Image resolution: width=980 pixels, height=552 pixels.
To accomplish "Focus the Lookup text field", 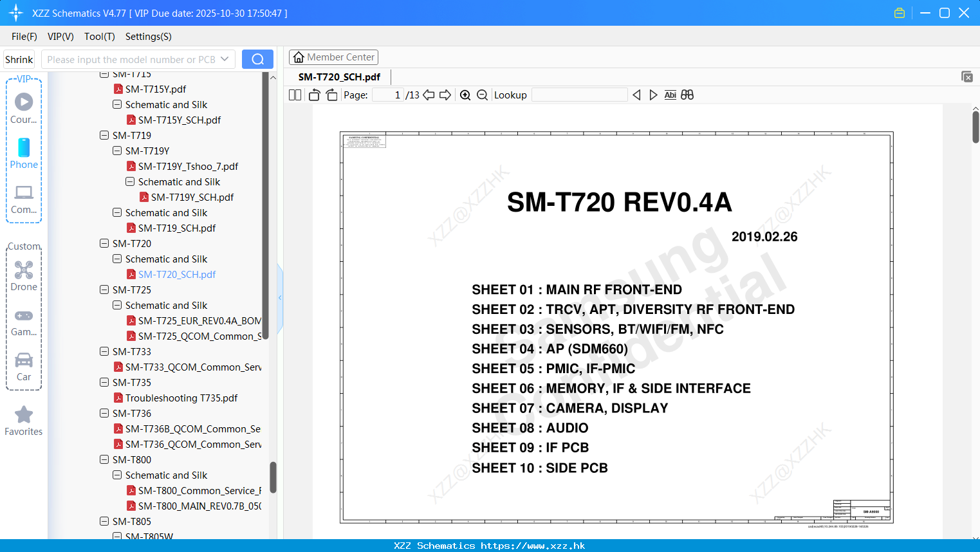I will click(580, 95).
